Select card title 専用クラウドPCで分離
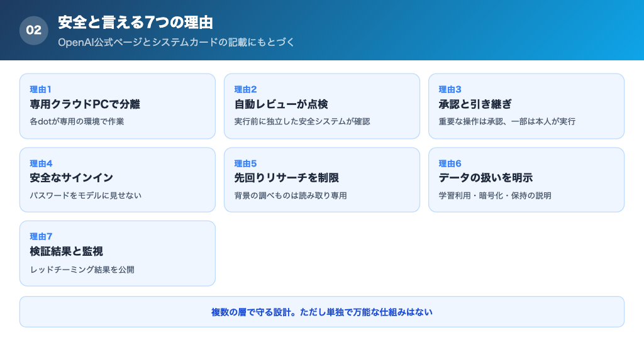This screenshot has width=644, height=340. click(x=85, y=104)
